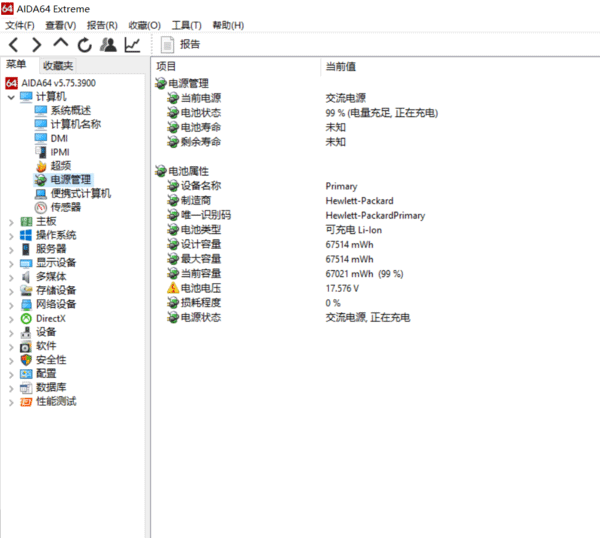Image resolution: width=600 pixels, height=538 pixels.
Task: Open the 工具(T) menu
Action: pyautogui.click(x=186, y=25)
